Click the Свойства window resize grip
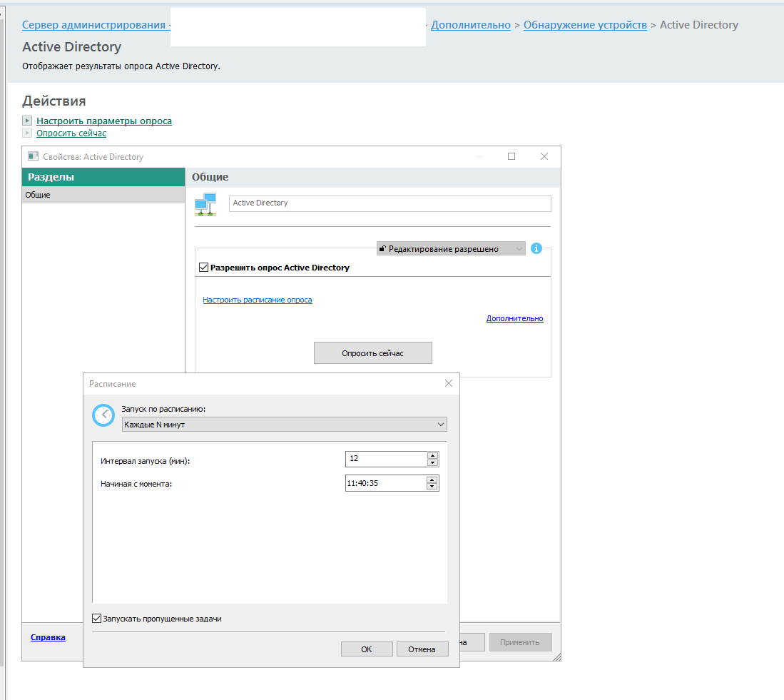This screenshot has height=700, width=784. pos(556,657)
